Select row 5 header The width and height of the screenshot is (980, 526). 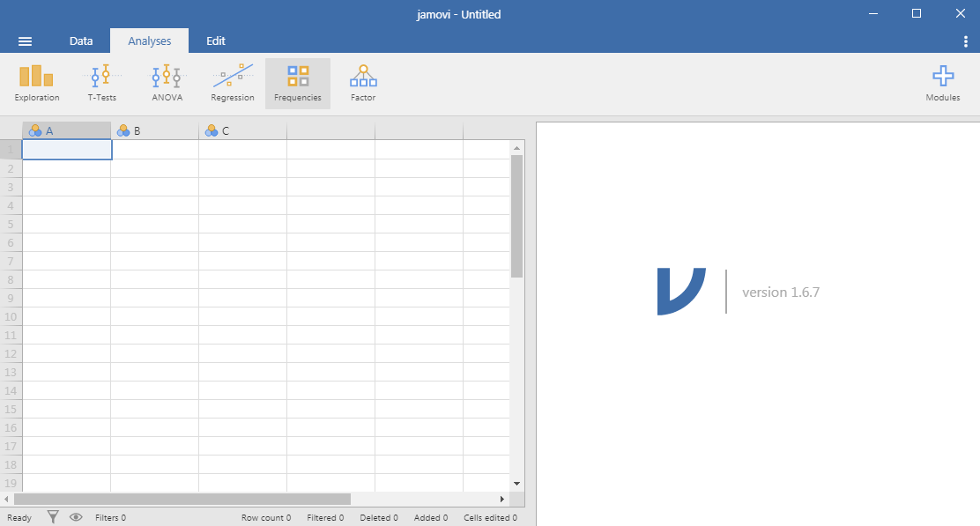pos(11,225)
